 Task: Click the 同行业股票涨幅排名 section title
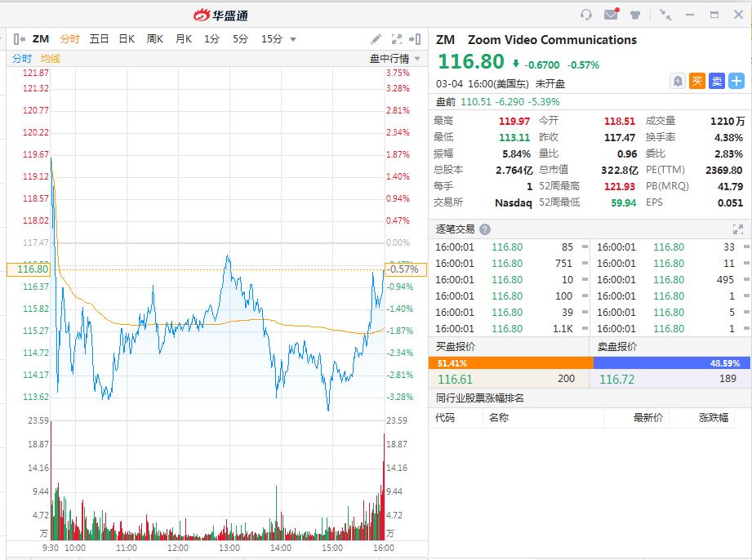[x=479, y=398]
